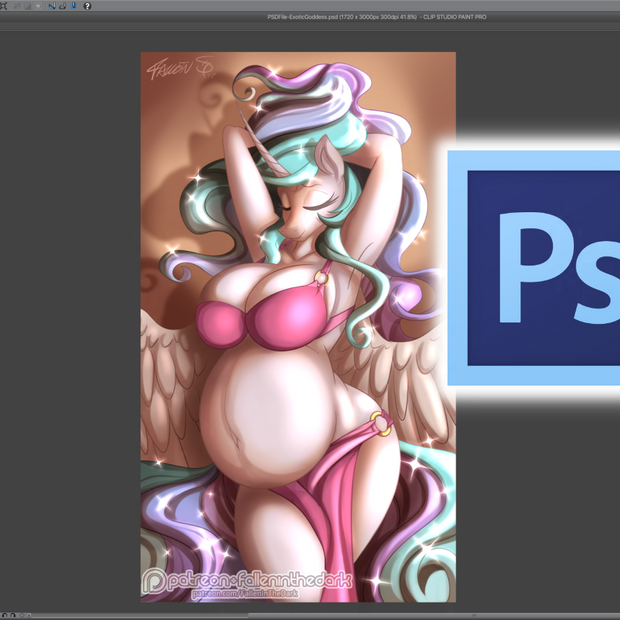620x620 pixels.
Task: Open Clip Studio Paint help question-mark icon
Action: [x=87, y=6]
